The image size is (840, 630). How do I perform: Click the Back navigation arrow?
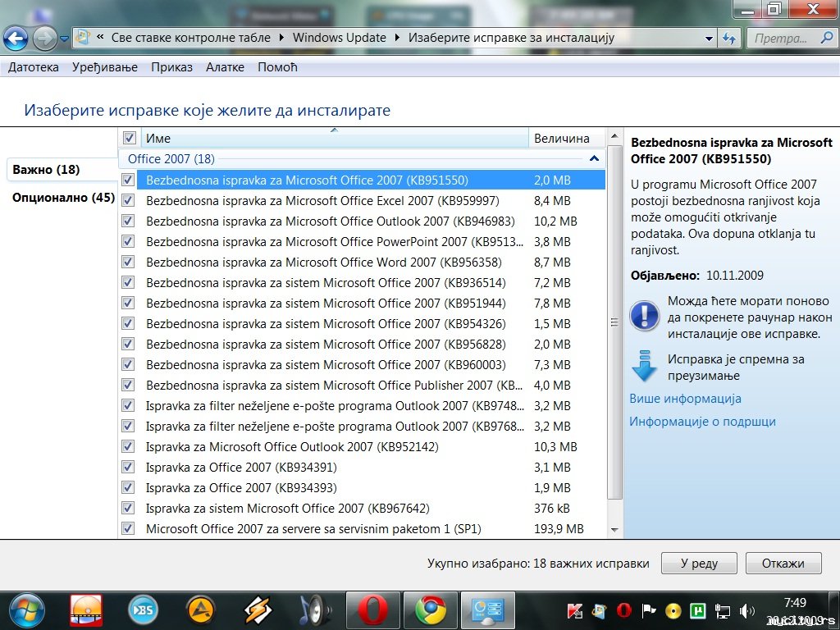(x=16, y=38)
